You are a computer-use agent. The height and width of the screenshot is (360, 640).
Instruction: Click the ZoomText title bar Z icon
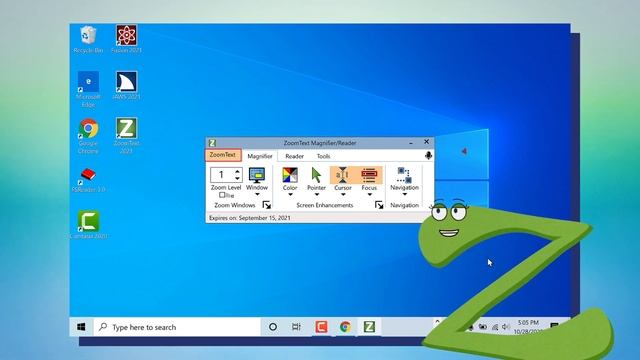pyautogui.click(x=212, y=143)
